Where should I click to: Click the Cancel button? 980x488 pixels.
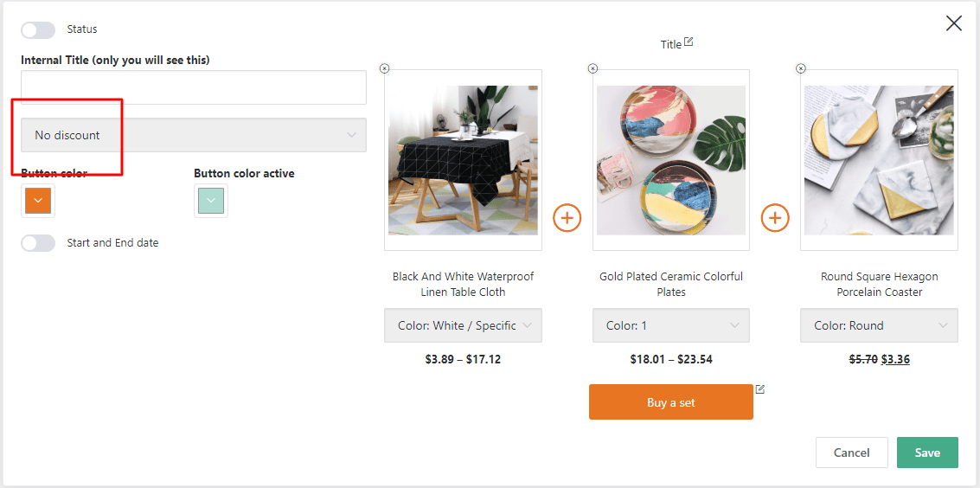[851, 453]
